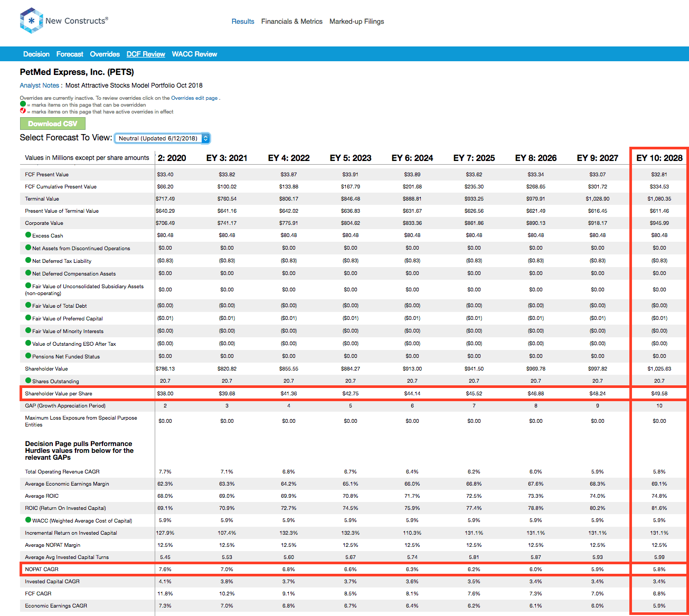The height and width of the screenshot is (616, 689).
Task: Click green dot beside Fair Value of Minority Interests
Action: point(29,330)
